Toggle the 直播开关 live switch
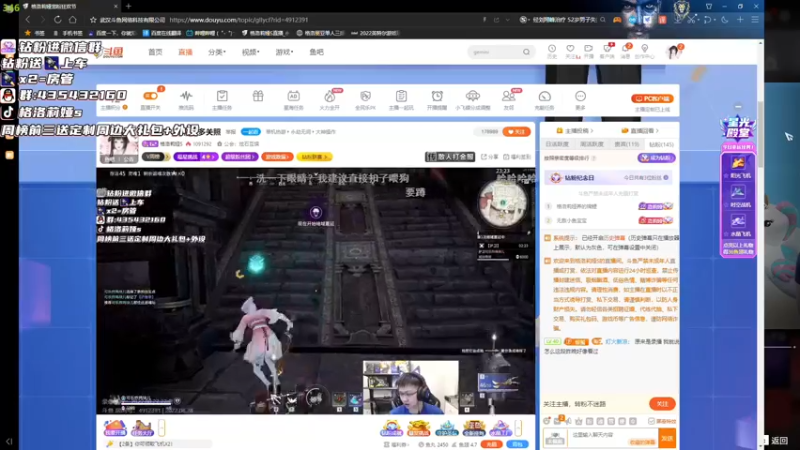This screenshot has height=450, width=800. [x=151, y=96]
